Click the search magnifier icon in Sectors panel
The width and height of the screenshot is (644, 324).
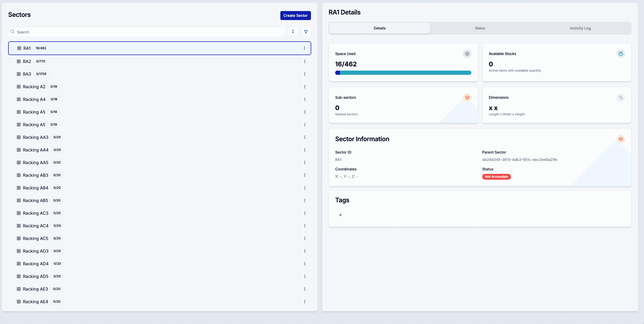(12, 31)
